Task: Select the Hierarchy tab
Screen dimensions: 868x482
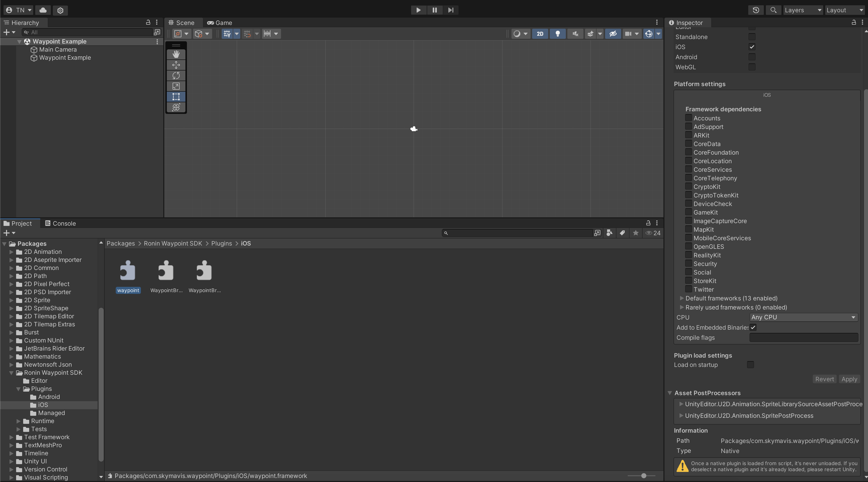Action: 22,23
